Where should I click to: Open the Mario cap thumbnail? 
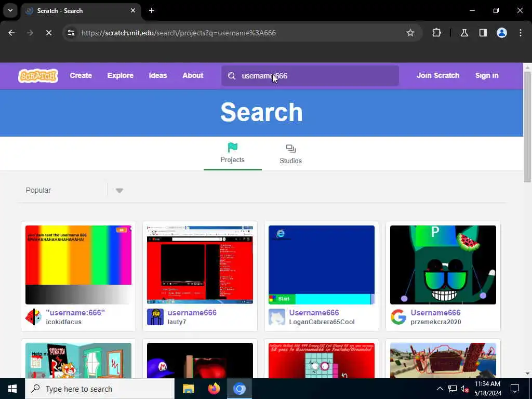pos(200,361)
